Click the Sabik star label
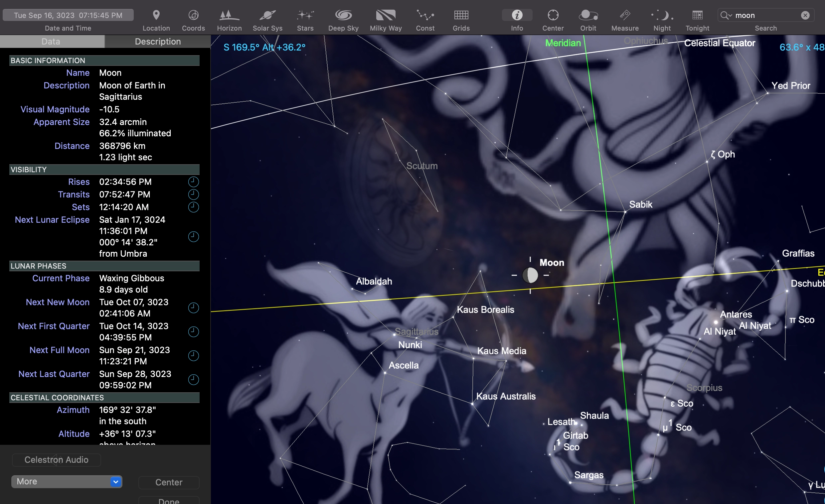825x504 pixels. [640, 204]
